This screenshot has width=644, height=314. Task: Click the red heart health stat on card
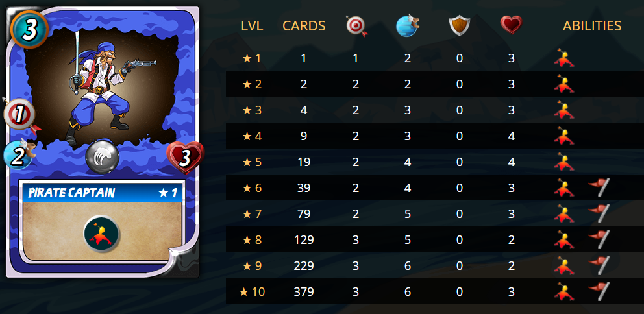[185, 157]
